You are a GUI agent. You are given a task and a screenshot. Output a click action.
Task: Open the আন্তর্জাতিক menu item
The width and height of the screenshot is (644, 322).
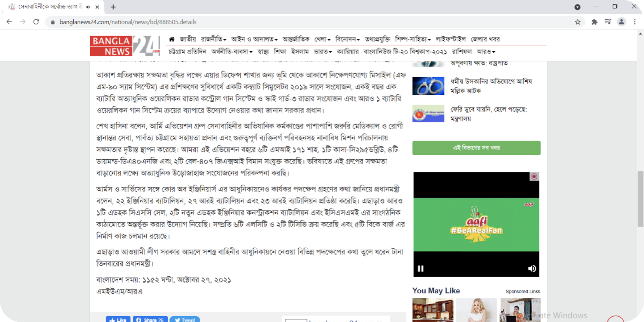[x=296, y=39]
